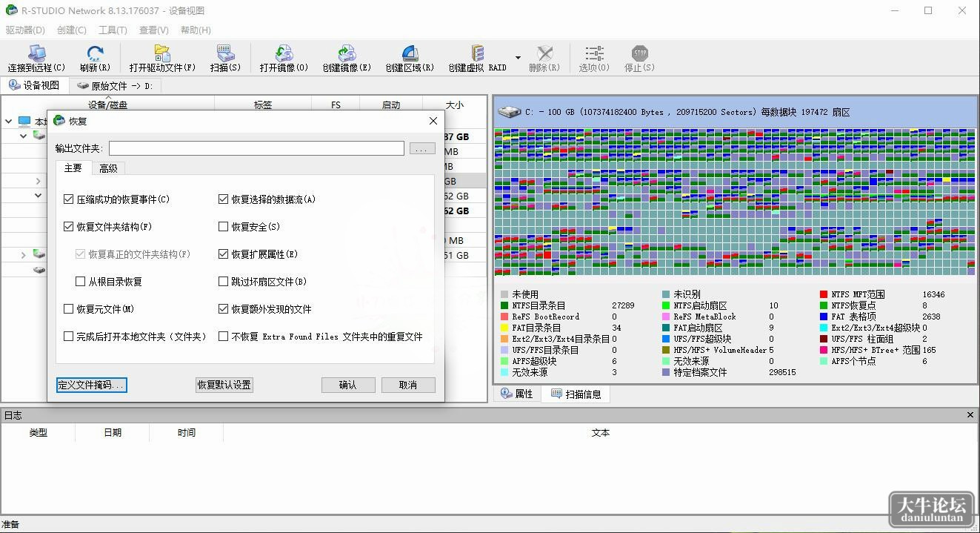The image size is (980, 533).
Task: Toggle 压缩成功的恢复事件 checkbox
Action: pyautogui.click(x=69, y=199)
